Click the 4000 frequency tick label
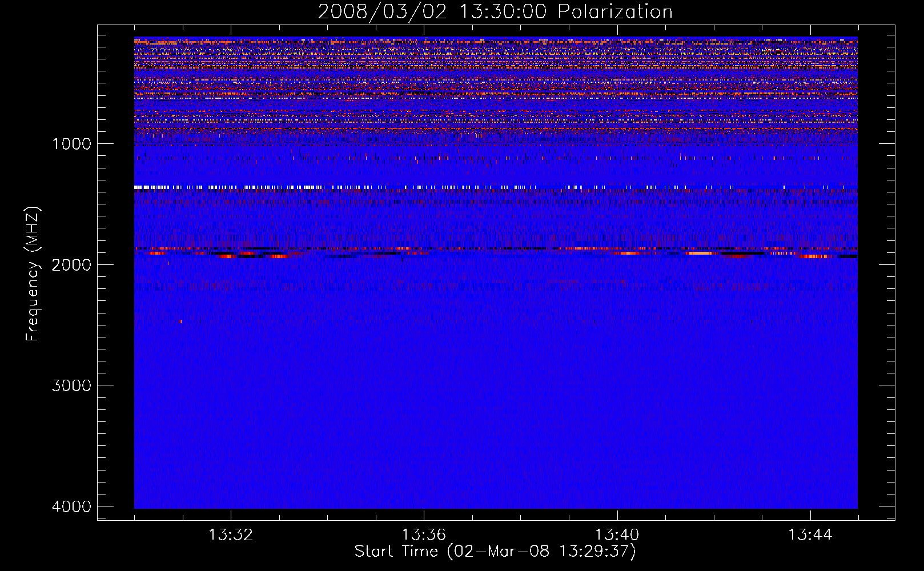924x571 pixels. [x=71, y=506]
